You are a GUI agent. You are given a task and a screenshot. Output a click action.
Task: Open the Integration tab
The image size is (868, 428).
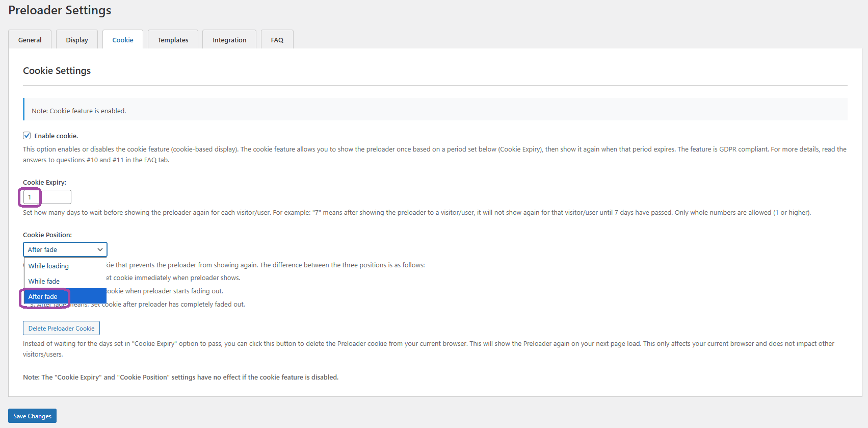pyautogui.click(x=229, y=40)
